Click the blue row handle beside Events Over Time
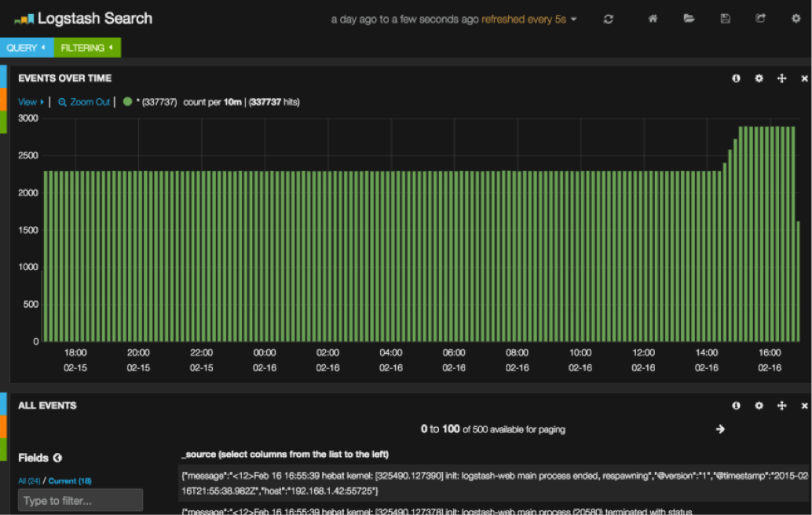The image size is (812, 515). point(3,76)
